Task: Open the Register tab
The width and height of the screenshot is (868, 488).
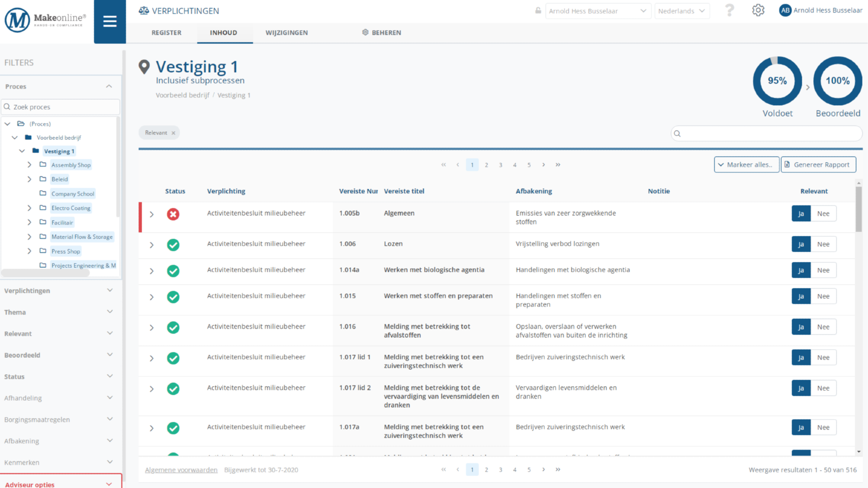Action: (167, 33)
